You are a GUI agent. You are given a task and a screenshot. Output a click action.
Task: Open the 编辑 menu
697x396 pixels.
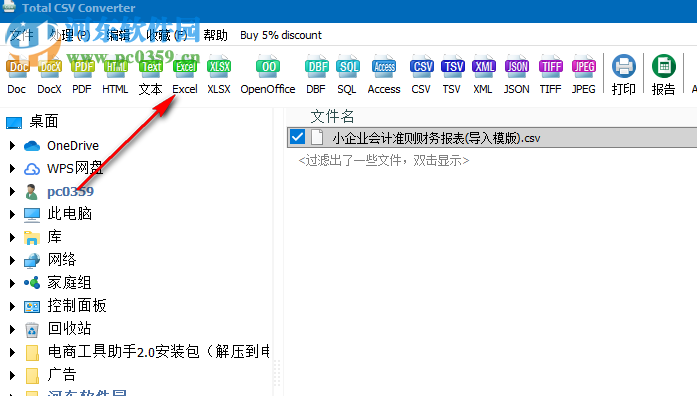[118, 35]
